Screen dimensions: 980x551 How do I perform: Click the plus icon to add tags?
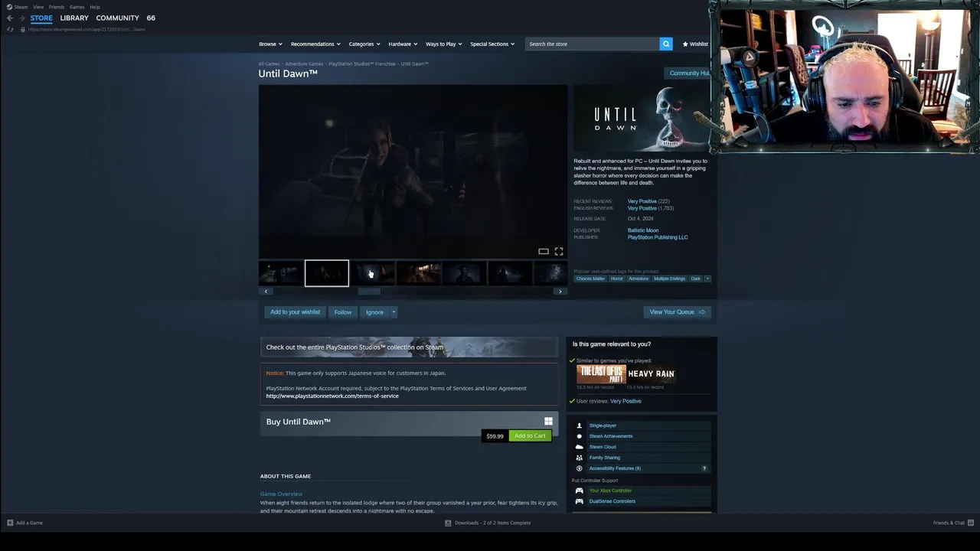pos(707,279)
